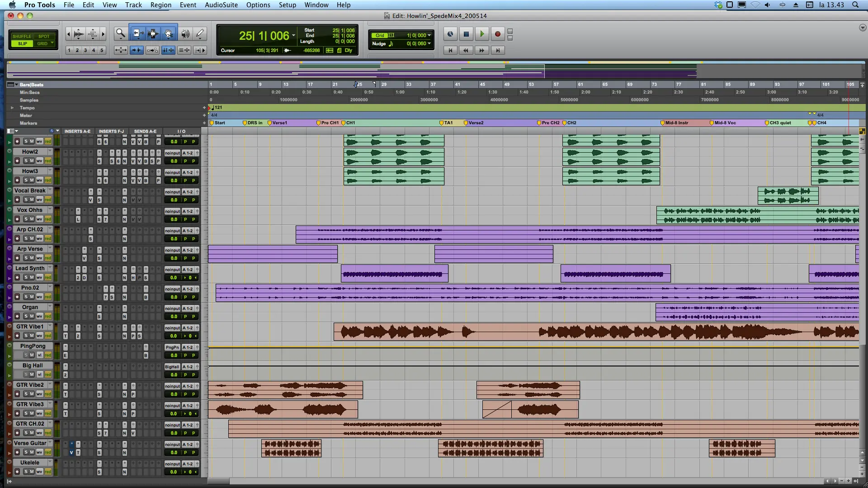
Task: Open the Track menu
Action: click(x=133, y=5)
